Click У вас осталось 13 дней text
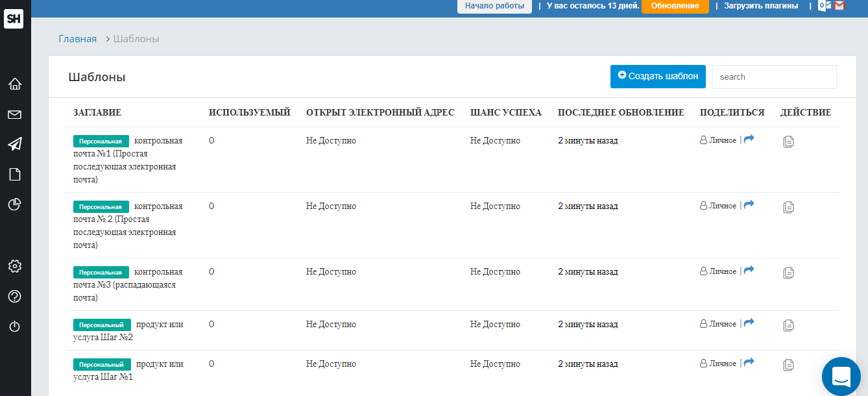 (593, 6)
